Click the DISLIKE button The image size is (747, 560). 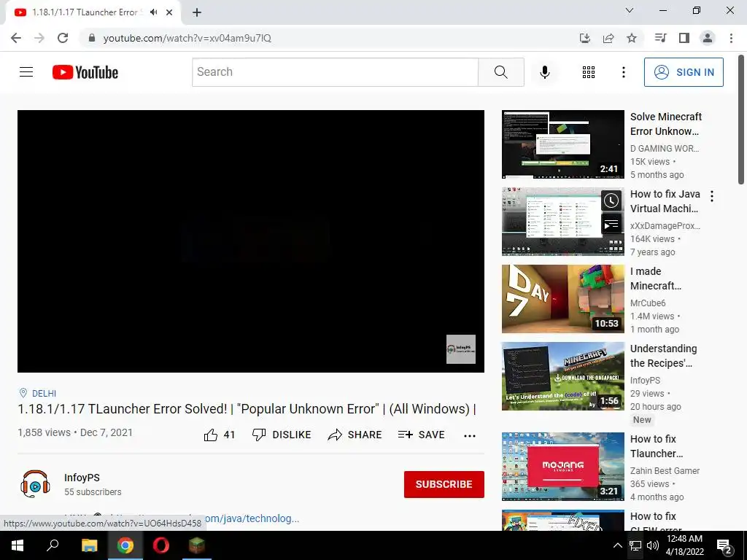(x=282, y=435)
